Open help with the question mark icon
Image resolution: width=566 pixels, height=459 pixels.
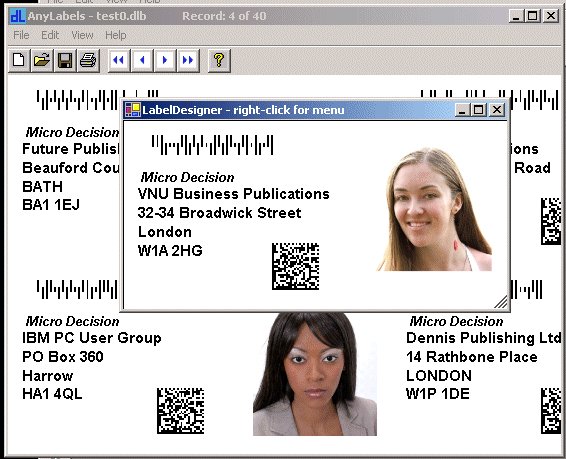click(x=219, y=60)
